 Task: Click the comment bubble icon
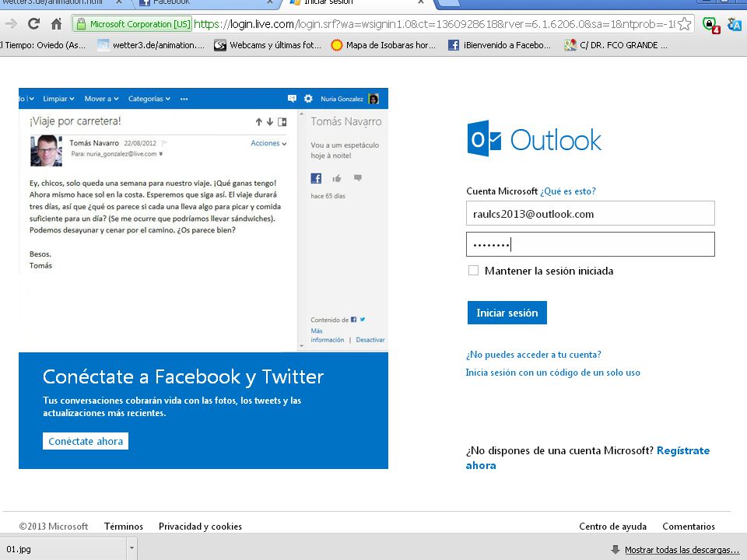[358, 178]
